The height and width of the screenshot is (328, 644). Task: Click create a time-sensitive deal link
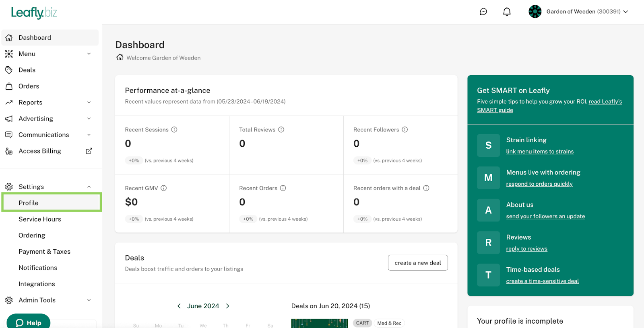click(542, 281)
